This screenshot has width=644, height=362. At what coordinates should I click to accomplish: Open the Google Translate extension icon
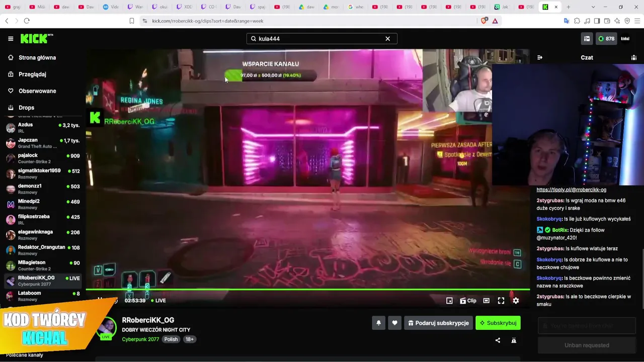tap(567, 21)
